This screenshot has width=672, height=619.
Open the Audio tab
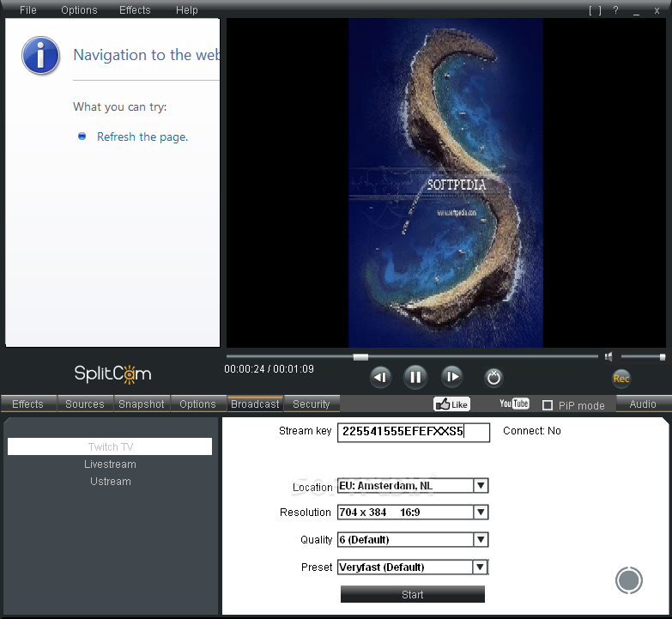click(x=644, y=404)
